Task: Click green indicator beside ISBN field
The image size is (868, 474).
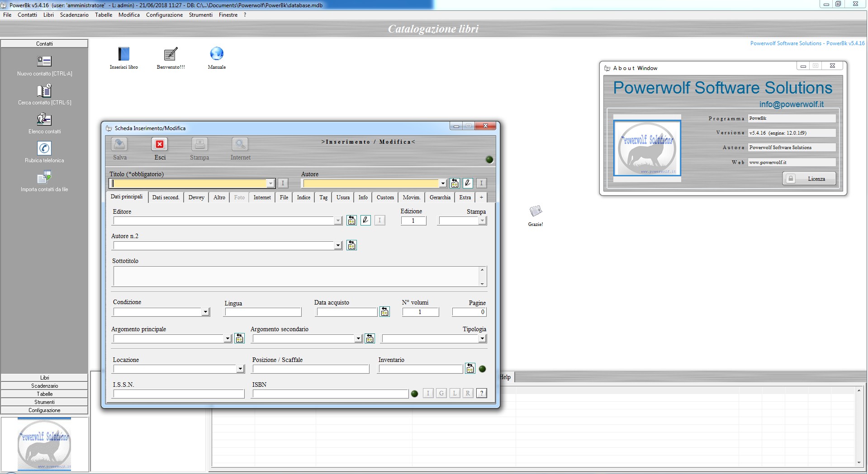Action: (414, 394)
